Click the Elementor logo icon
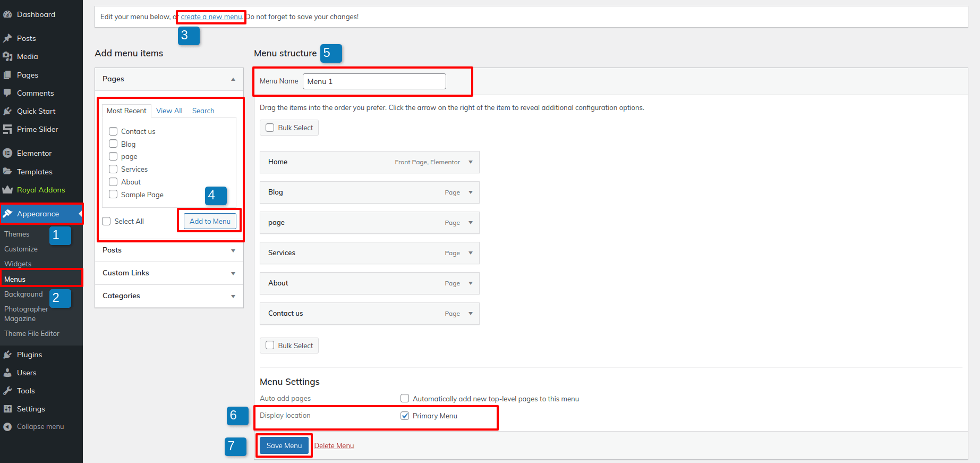Screen dimensions: 980x463 pos(7,153)
